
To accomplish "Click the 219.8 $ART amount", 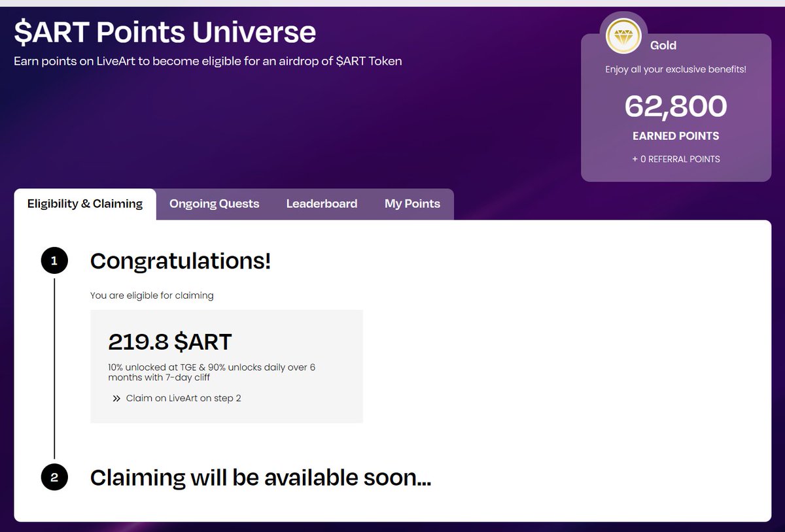I will pyautogui.click(x=170, y=341).
